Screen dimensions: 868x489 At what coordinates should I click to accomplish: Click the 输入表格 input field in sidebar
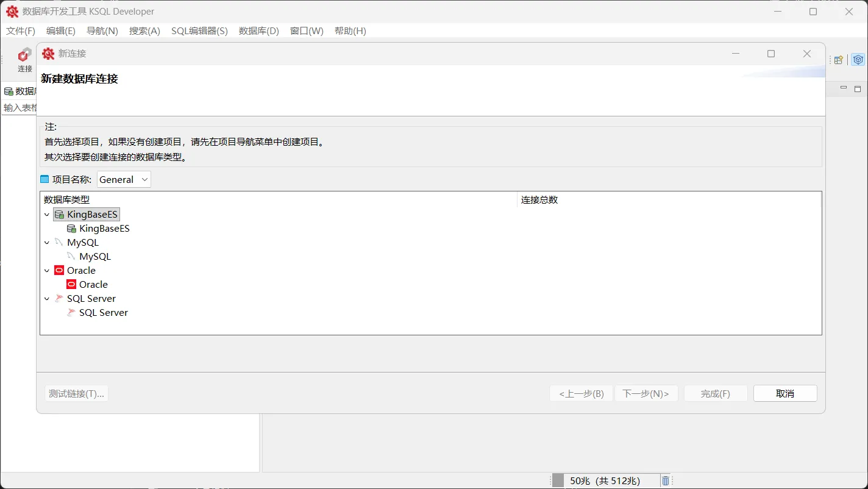18,108
